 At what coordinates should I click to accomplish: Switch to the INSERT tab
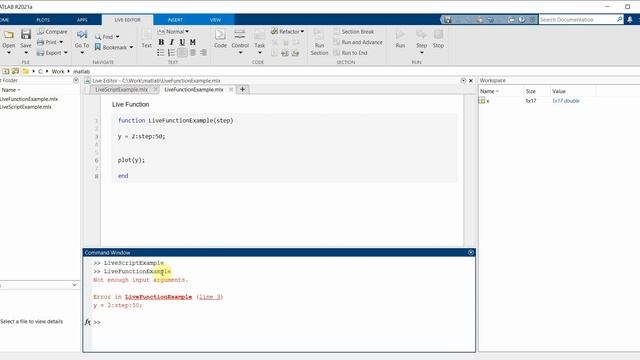(x=175, y=20)
